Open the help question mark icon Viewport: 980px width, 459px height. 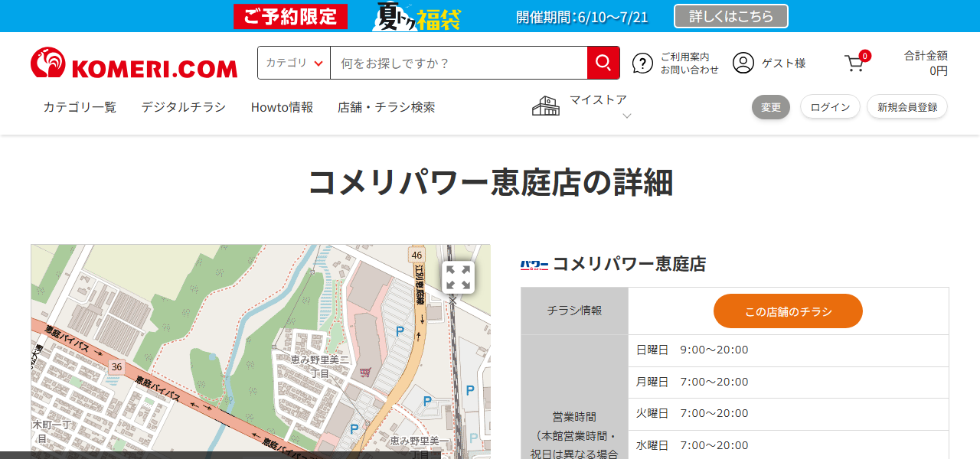pos(642,63)
